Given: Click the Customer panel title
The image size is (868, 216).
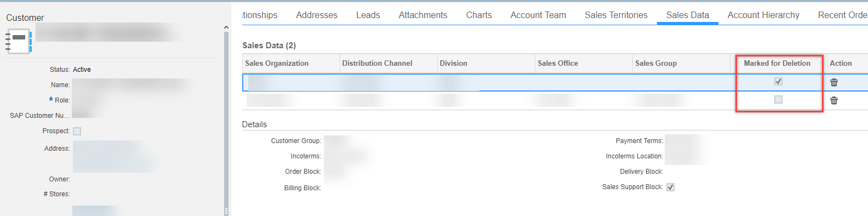Looking at the screenshot, I should (25, 18).
